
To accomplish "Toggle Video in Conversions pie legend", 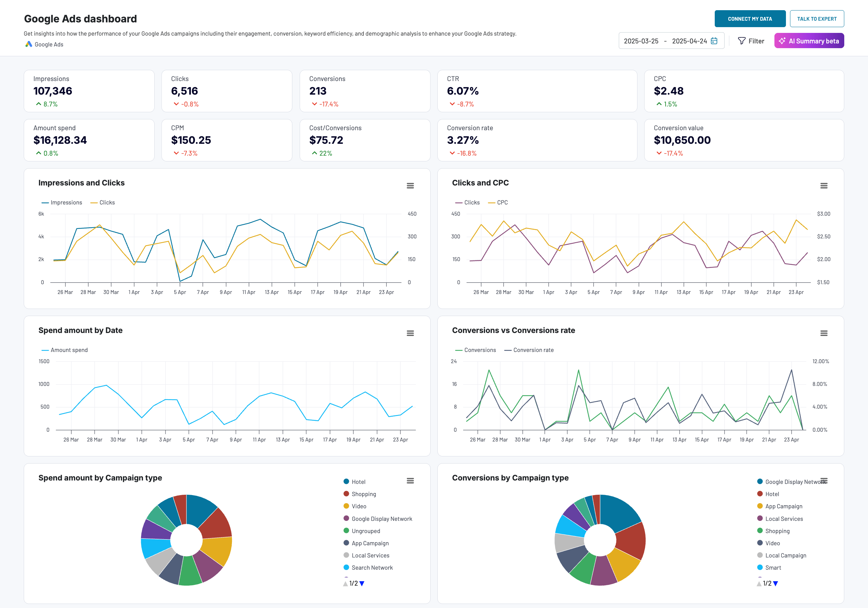I will (x=768, y=543).
